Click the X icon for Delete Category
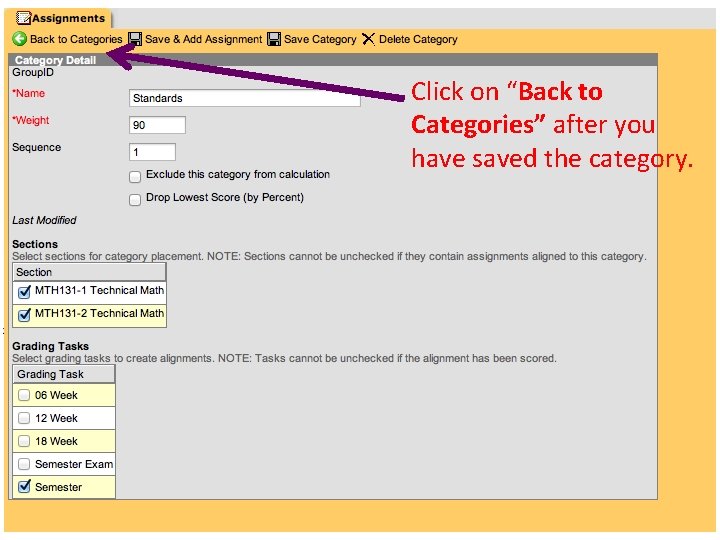Image resolution: width=720 pixels, height=540 pixels. [368, 39]
